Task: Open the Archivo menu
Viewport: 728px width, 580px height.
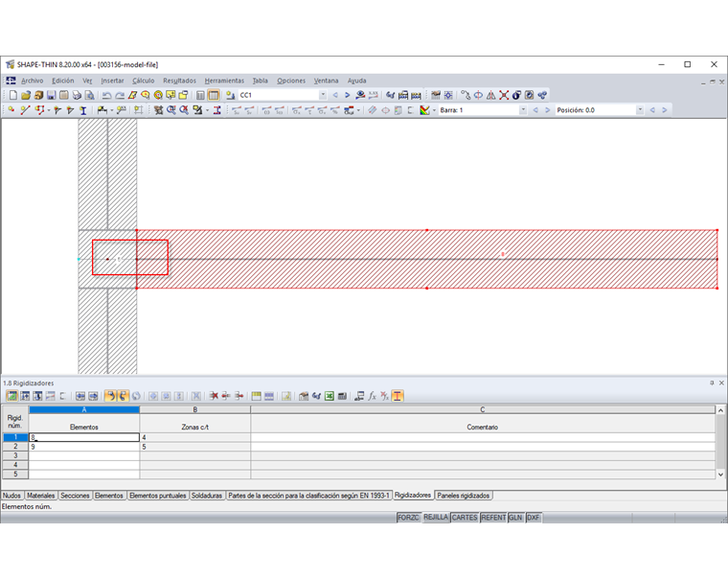Action: pyautogui.click(x=32, y=81)
